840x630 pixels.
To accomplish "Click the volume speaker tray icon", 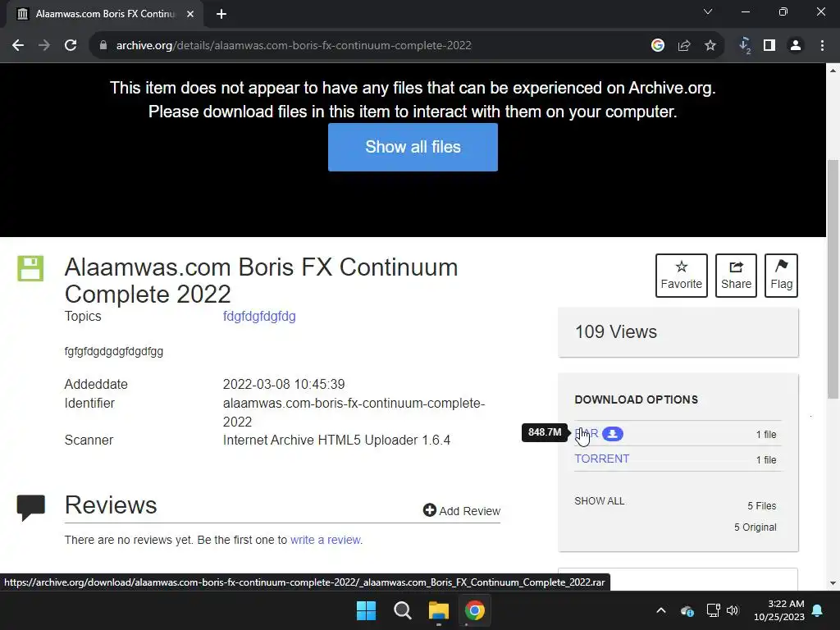I will pyautogui.click(x=733, y=610).
